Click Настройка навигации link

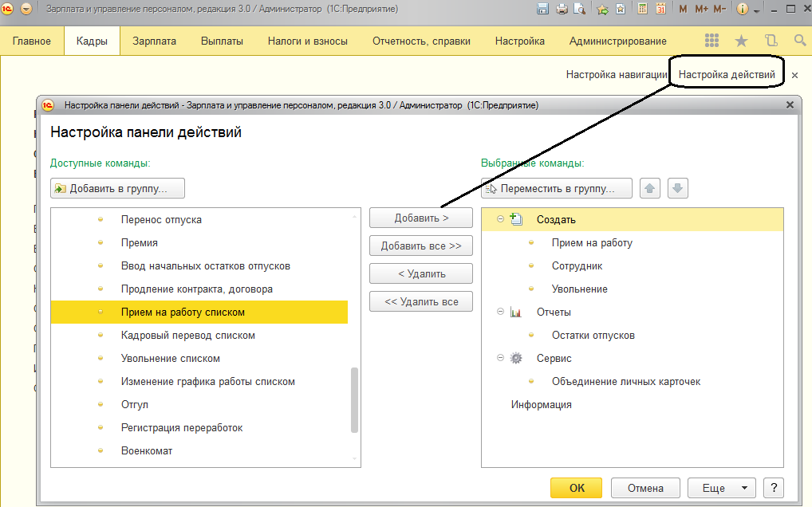pyautogui.click(x=617, y=74)
